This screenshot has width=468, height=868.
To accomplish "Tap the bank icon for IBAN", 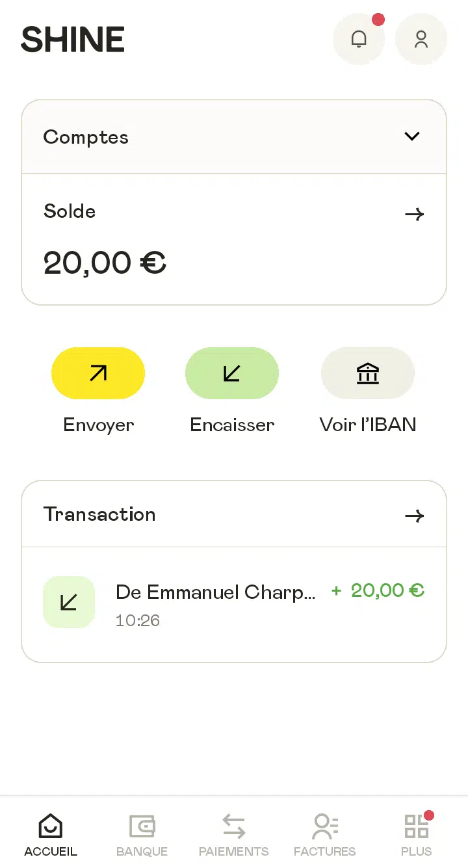I will (368, 373).
